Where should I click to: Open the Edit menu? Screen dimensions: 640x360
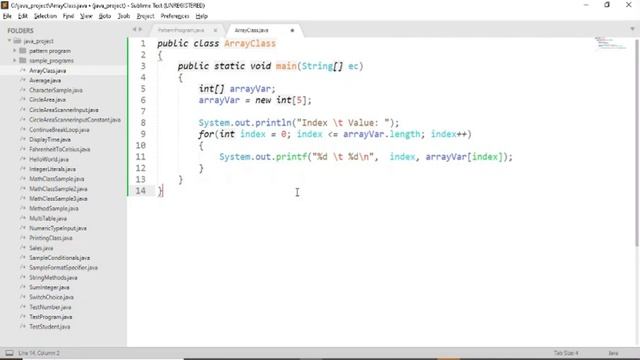click(x=22, y=16)
